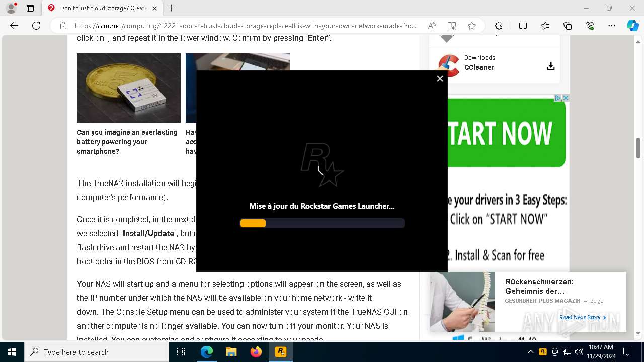Click scrollbar down arrow
Screen dimensions: 644x362
638,334
